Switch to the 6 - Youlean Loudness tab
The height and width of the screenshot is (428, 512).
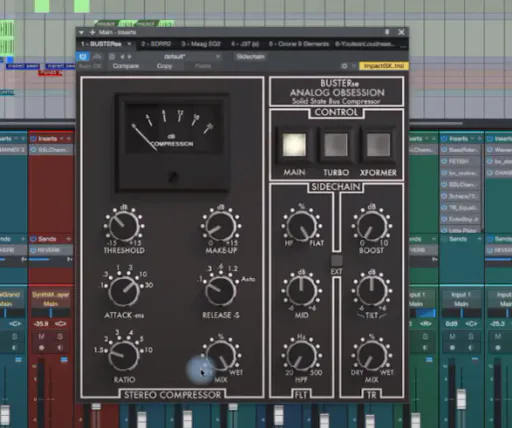coord(365,44)
